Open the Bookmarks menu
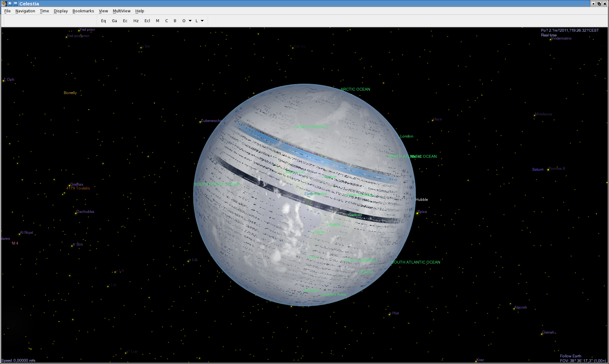 [x=83, y=11]
